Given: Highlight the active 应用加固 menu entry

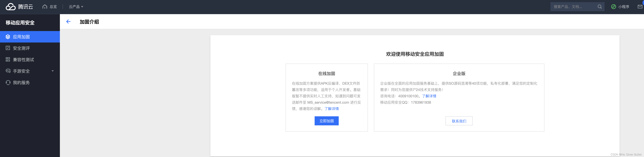Looking at the screenshot, I should (x=22, y=37).
